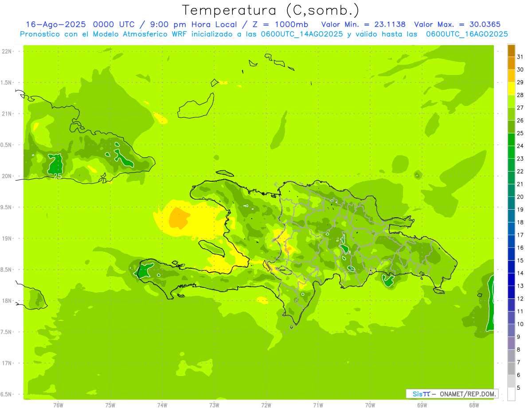532x411 pixels.
Task: Click the "72W" longitude axis label
Action: click(266, 405)
